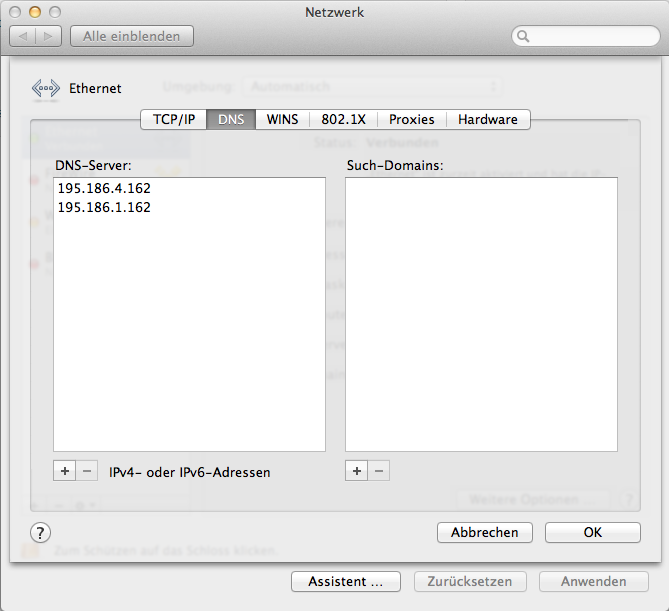Click Zurücksetzen to revert changes
Image resolution: width=669 pixels, height=611 pixels.
coord(470,582)
